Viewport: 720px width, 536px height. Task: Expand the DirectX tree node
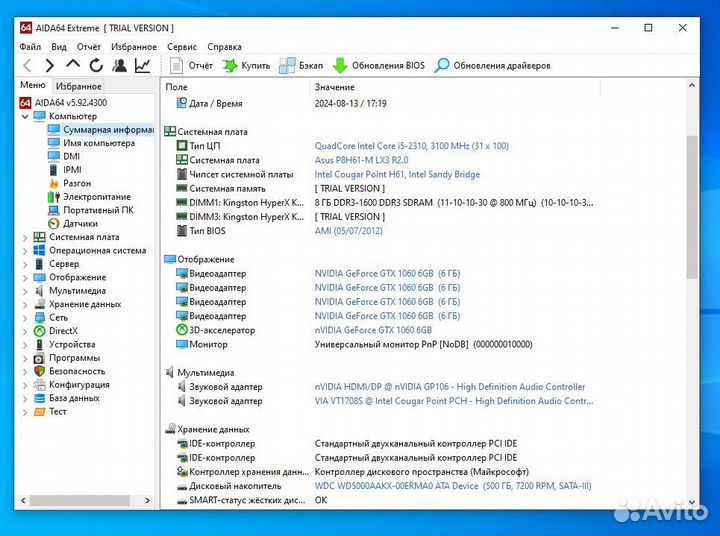click(25, 331)
